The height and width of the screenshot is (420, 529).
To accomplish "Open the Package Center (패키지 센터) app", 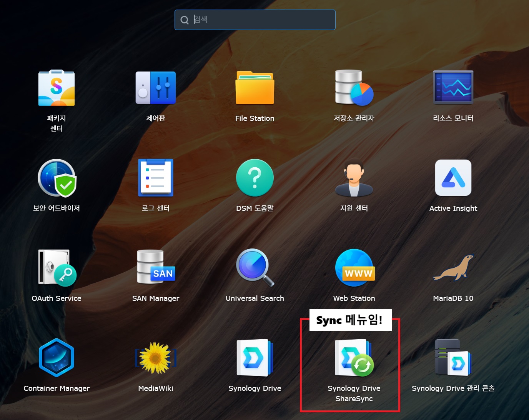I will (57, 88).
